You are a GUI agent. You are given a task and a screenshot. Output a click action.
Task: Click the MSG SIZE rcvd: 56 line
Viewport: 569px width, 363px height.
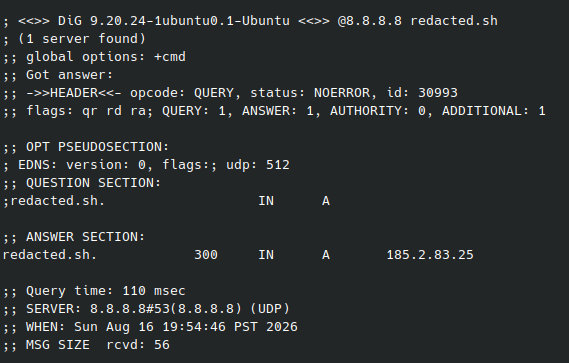[86, 345]
